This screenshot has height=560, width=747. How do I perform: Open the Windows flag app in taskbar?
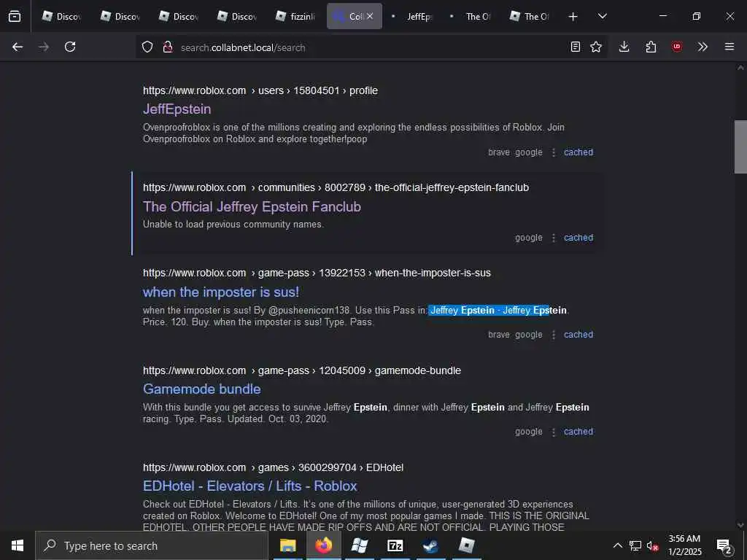[359, 545]
